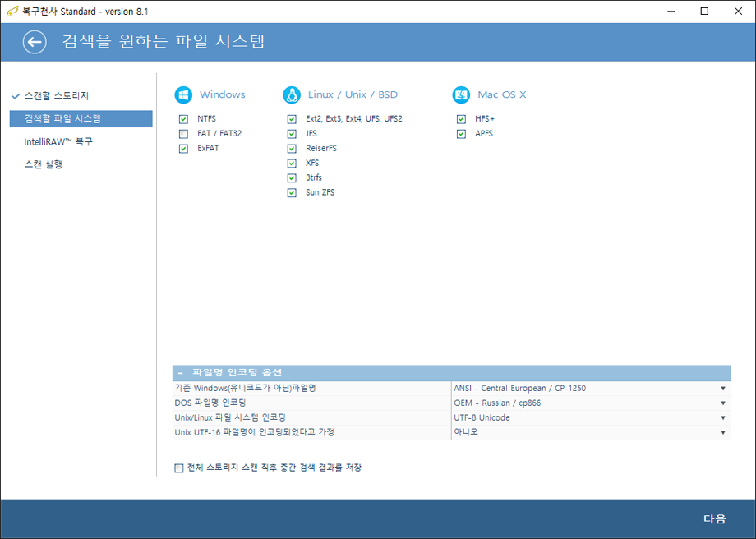This screenshot has width=756, height=539.
Task: Click the 검색을 원하는 파일 시스템 title
Action: tap(164, 41)
